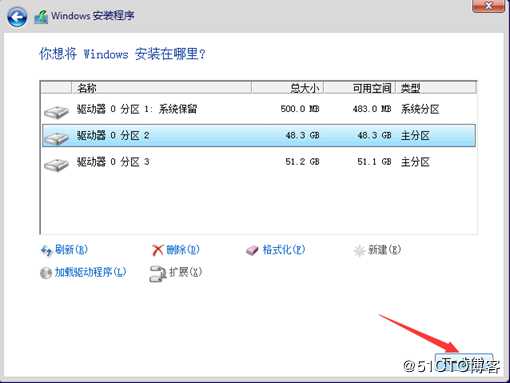Open 加载驱动程序(L) link
510x383 pixels.
click(90, 272)
